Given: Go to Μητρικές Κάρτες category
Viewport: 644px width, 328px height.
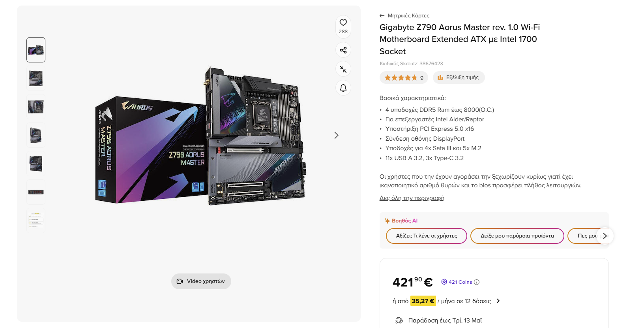Looking at the screenshot, I should 408,16.
